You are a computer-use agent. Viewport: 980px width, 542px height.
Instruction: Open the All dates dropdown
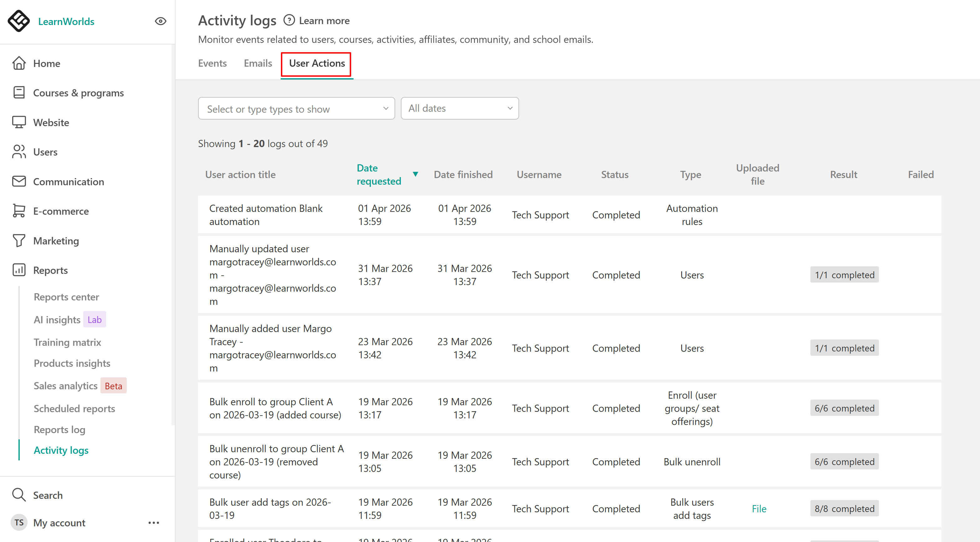click(x=460, y=108)
